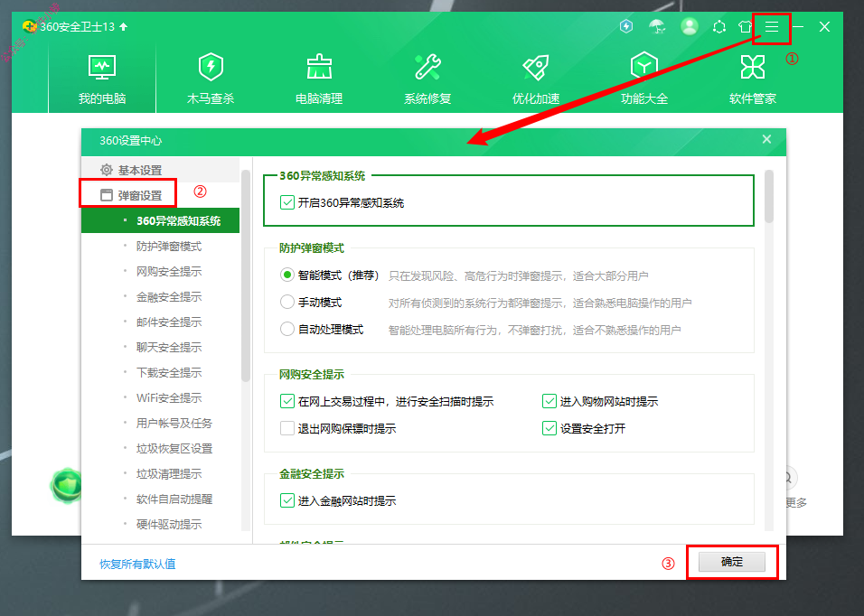Select 360异常感知系统 in sidebar
Image resolution: width=864 pixels, height=616 pixels.
tap(160, 220)
